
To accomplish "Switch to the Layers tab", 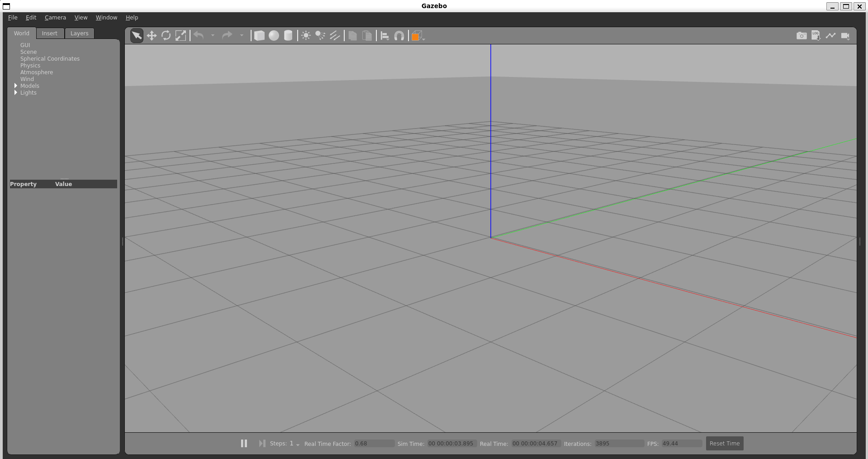I will [80, 33].
